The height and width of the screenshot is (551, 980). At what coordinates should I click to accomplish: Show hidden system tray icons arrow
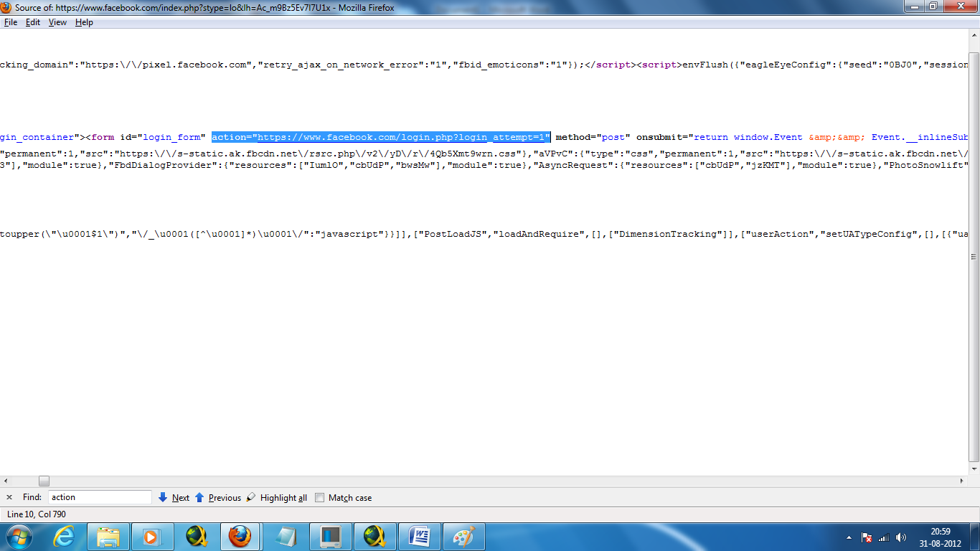[x=849, y=537]
